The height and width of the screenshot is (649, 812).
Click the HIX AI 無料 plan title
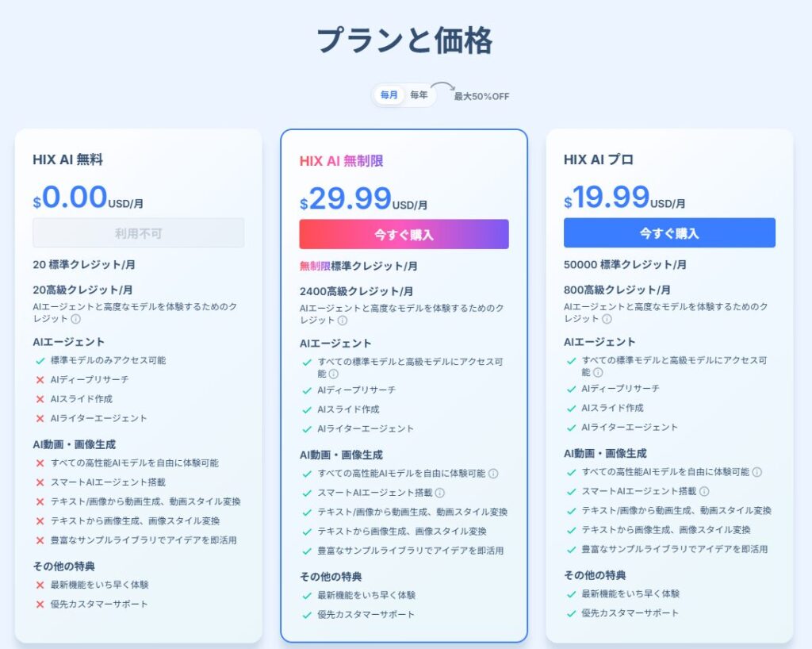[67, 159]
